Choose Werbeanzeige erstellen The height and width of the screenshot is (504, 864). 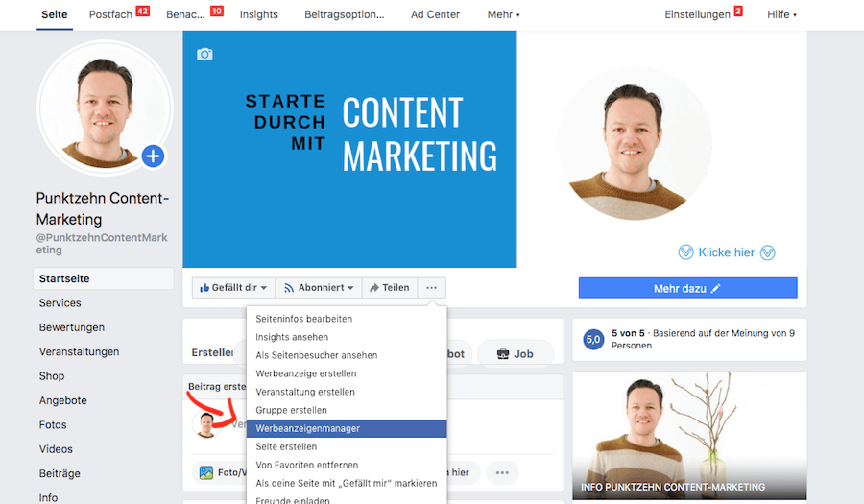pyautogui.click(x=347, y=372)
